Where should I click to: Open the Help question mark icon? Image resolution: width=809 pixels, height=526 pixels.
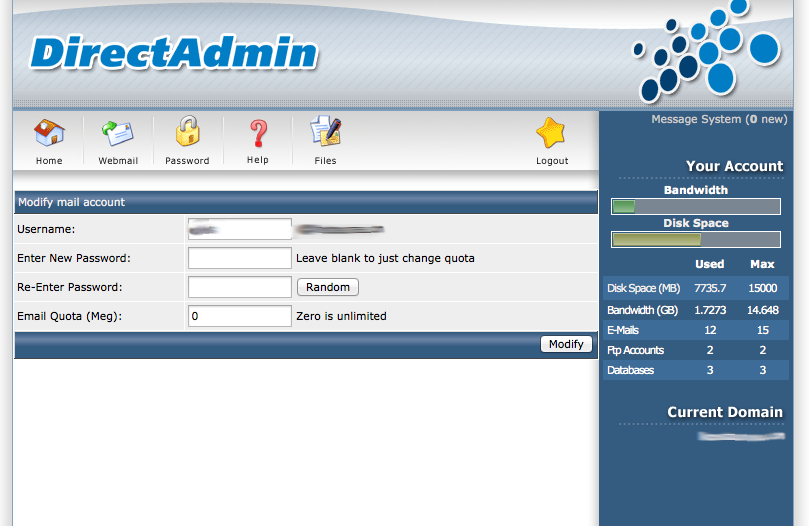(258, 133)
